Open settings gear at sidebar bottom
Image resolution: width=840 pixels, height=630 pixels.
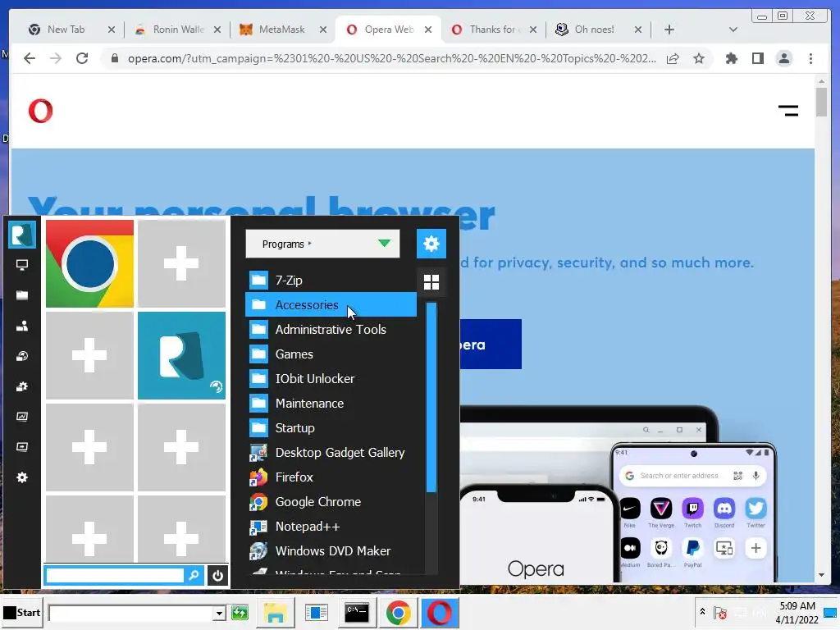click(22, 477)
